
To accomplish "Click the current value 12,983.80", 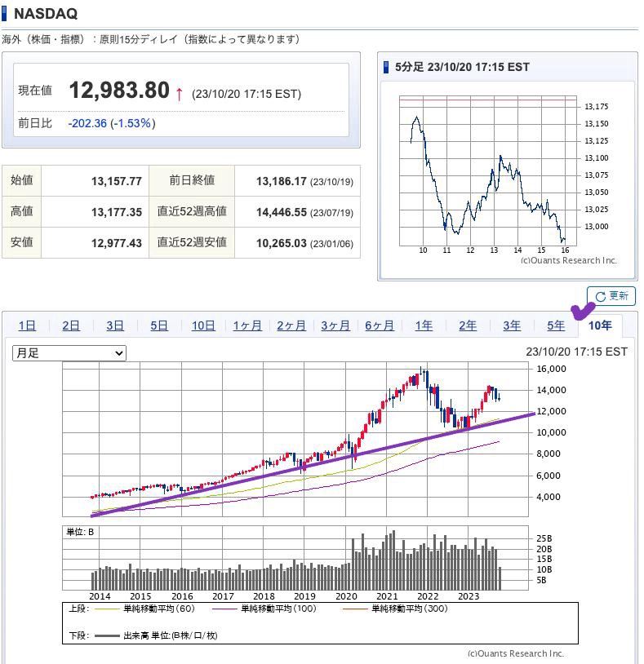I will [119, 91].
